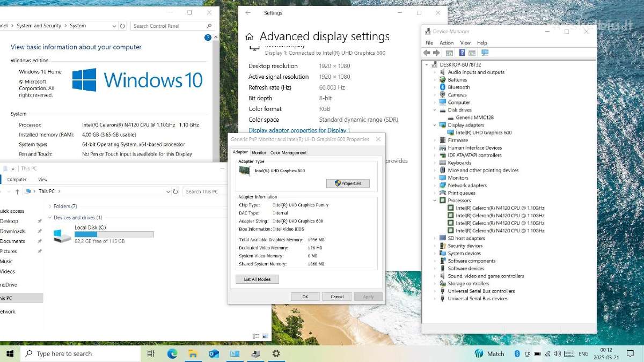Refresh the Control Panel address bar
The image size is (644, 362).
pyautogui.click(x=122, y=26)
